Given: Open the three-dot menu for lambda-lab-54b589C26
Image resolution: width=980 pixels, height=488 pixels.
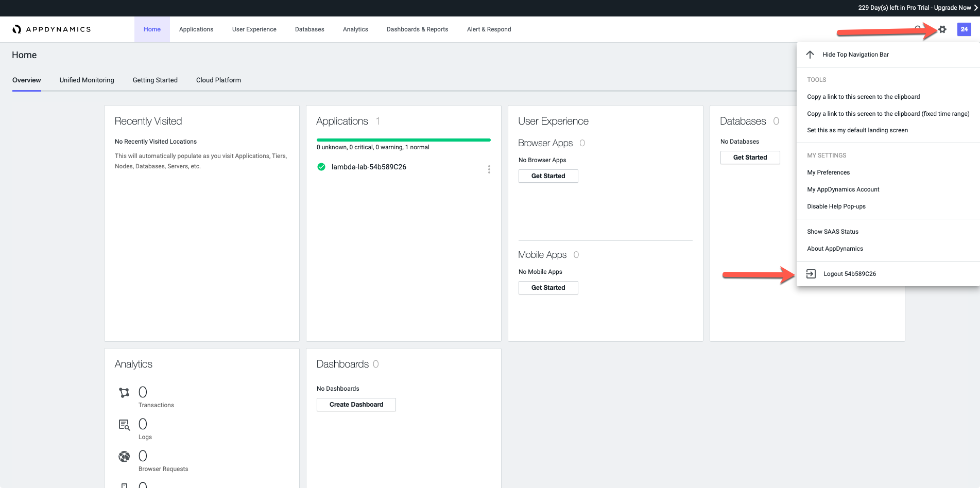Looking at the screenshot, I should click(x=489, y=169).
